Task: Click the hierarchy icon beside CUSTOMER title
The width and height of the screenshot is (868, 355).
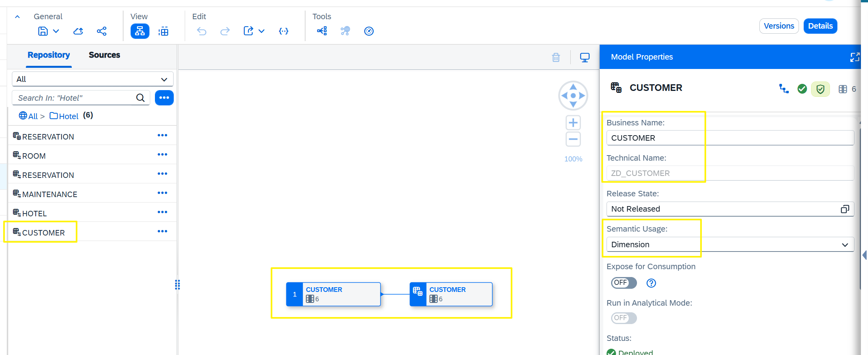Action: [x=784, y=89]
